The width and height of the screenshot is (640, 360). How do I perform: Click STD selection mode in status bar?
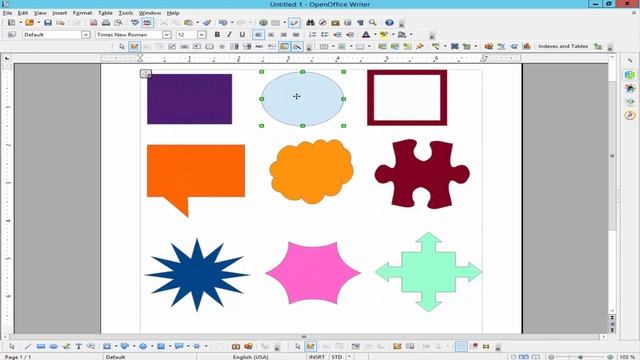(x=336, y=357)
